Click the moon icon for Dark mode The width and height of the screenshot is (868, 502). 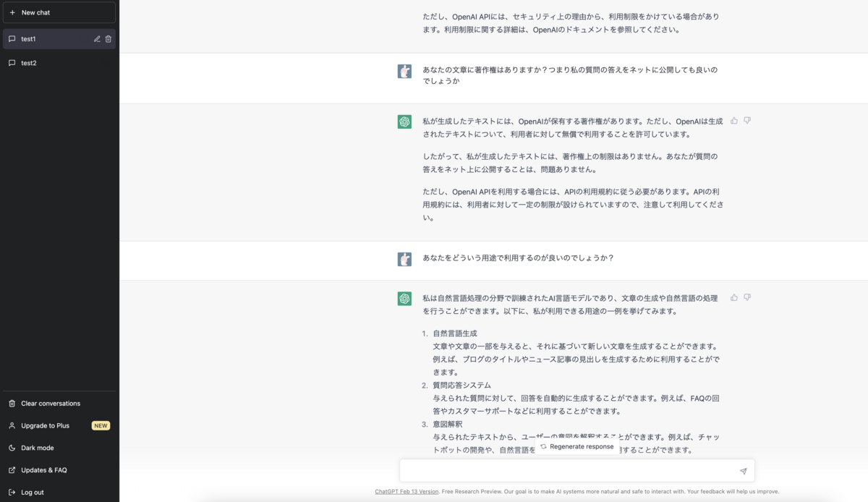(x=12, y=448)
